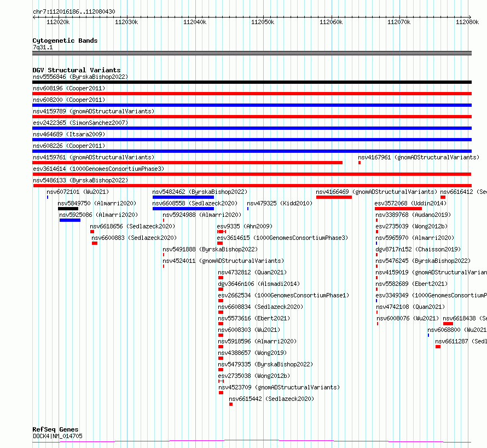Click the right arrow of the ruler
Viewport: 487px width, 448px height.
(x=469, y=17)
